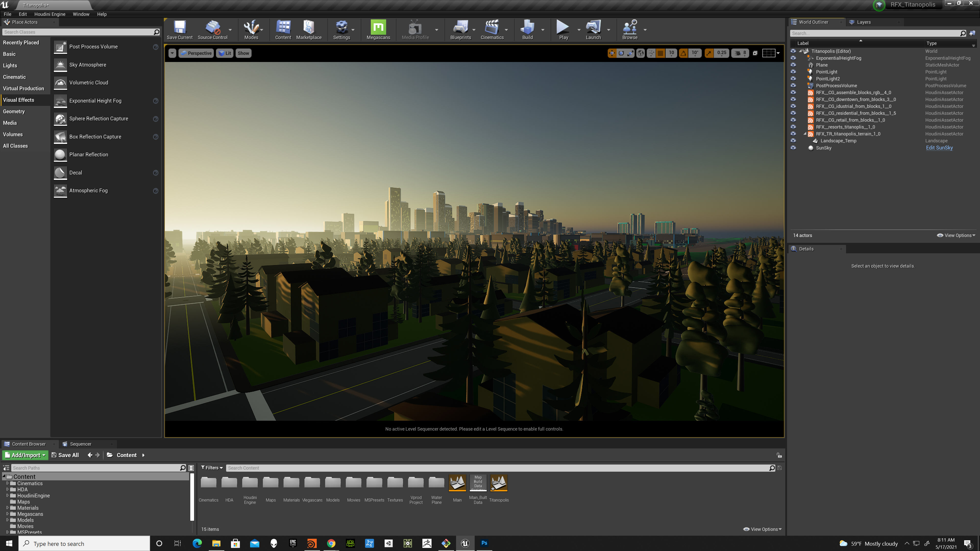This screenshot has width=980, height=551.
Task: Expand the Cinematics folder in tree
Action: click(7, 483)
